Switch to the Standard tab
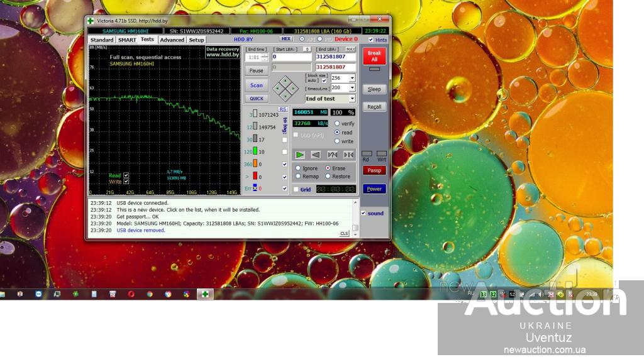The height and width of the screenshot is (362, 644). [102, 40]
